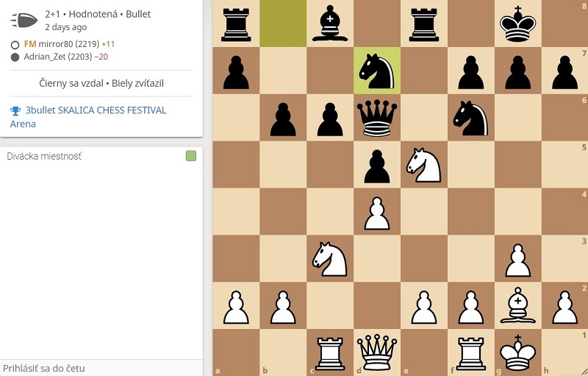Screen dimensions: 588x376
Task: Select the white rook on c1
Action: (329, 353)
